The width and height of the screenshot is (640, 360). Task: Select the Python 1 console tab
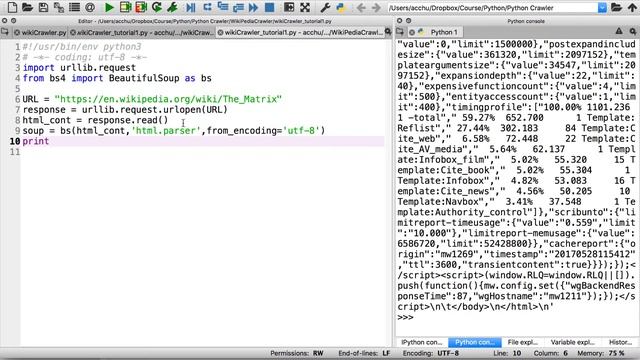pyautogui.click(x=444, y=32)
